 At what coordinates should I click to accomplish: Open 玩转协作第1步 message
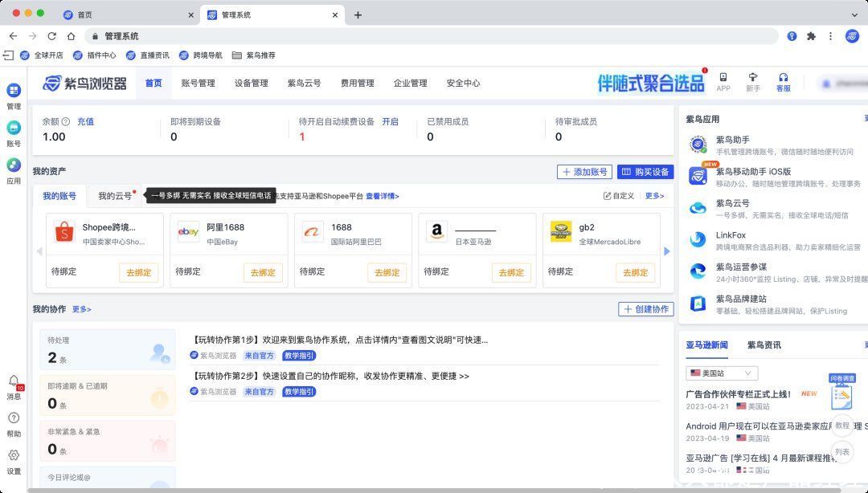(340, 340)
